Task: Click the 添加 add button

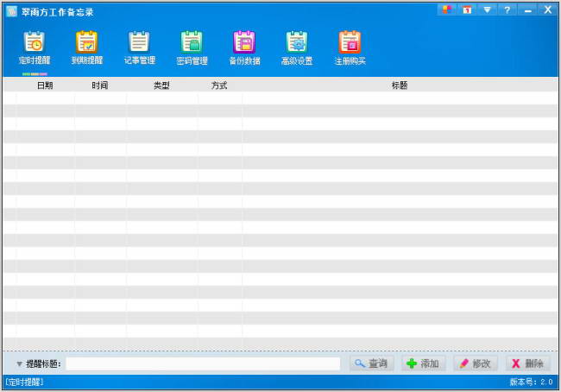Action: (423, 364)
